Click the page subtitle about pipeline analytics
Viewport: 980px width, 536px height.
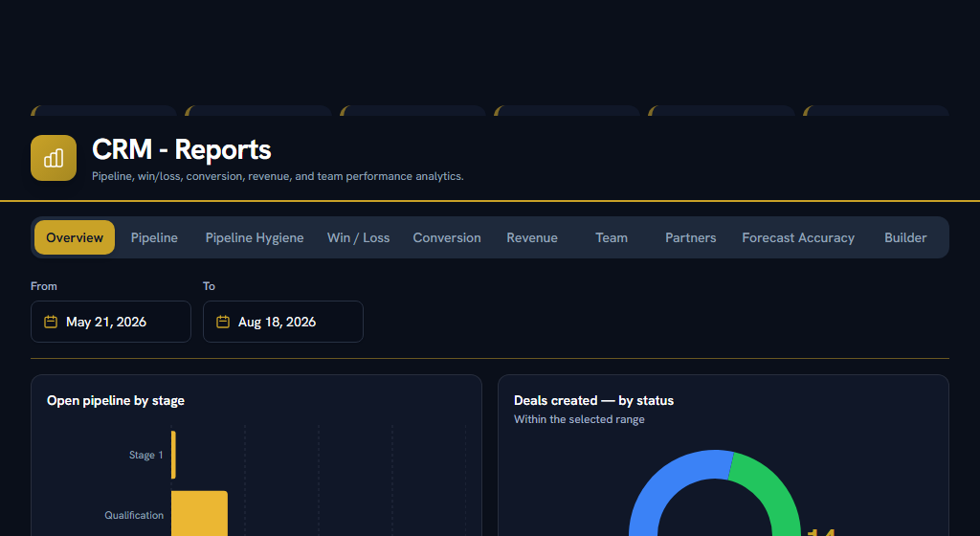pos(278,176)
